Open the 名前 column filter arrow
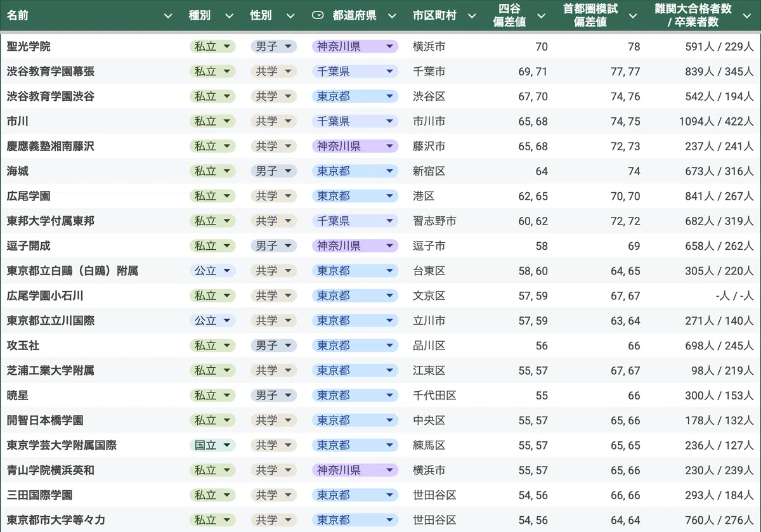 coord(167,16)
